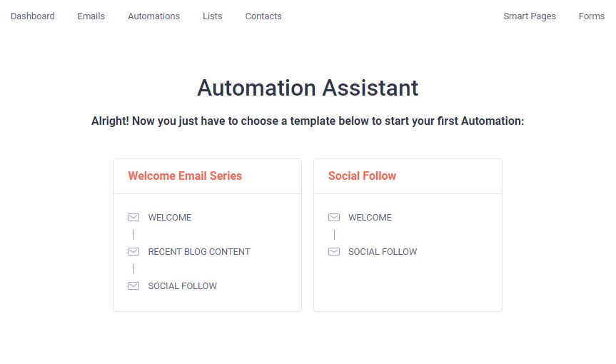Select the WELCOME step in Welcome Email Series
Image resolution: width=616 pixels, height=364 pixels.
[170, 218]
